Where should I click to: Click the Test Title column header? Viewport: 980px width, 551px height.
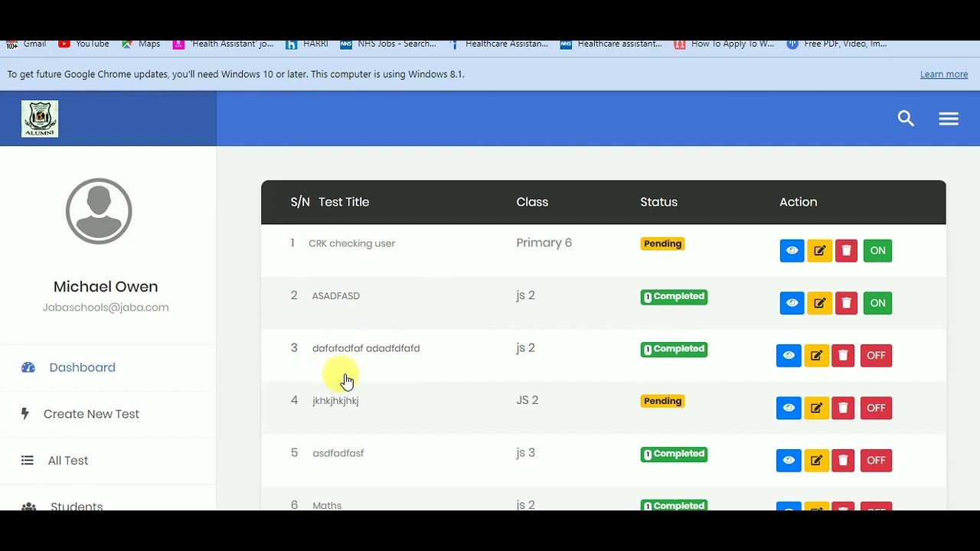344,202
